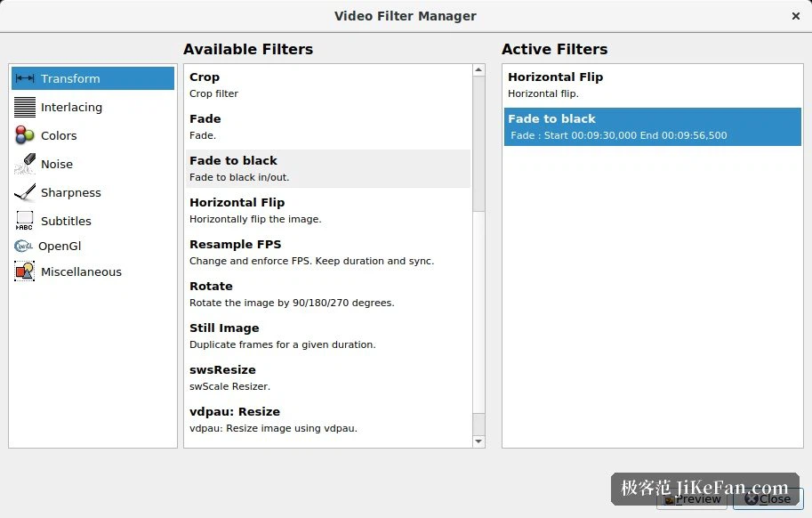Choose the Resample FPS filter
The image size is (812, 518).
click(x=328, y=252)
